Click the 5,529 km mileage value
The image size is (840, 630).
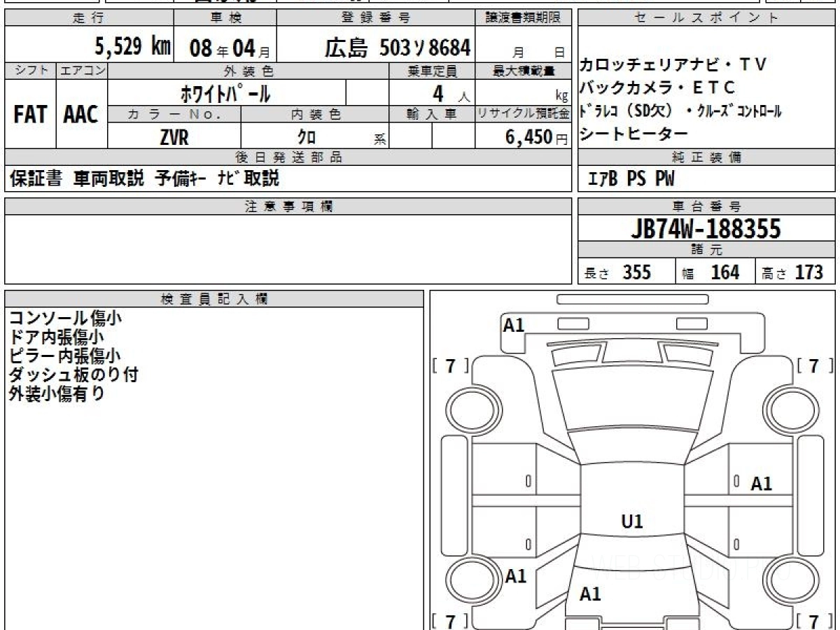pyautogui.click(x=132, y=47)
